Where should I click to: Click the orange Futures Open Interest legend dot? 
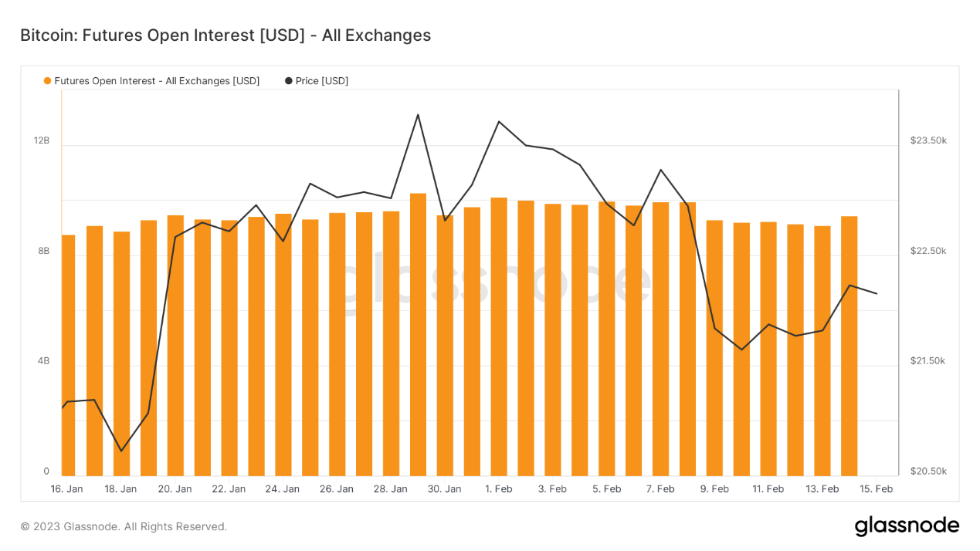pos(46,80)
